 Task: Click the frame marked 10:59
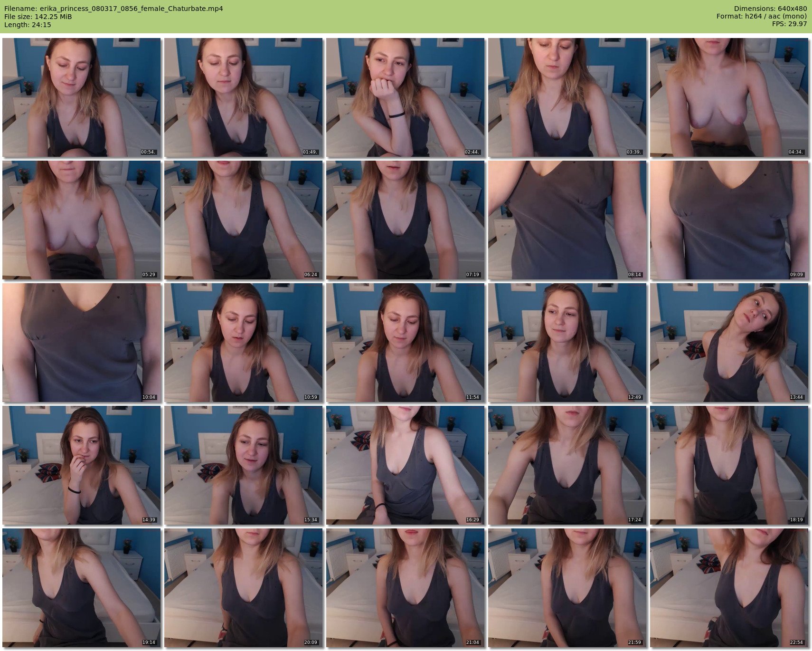tap(244, 343)
